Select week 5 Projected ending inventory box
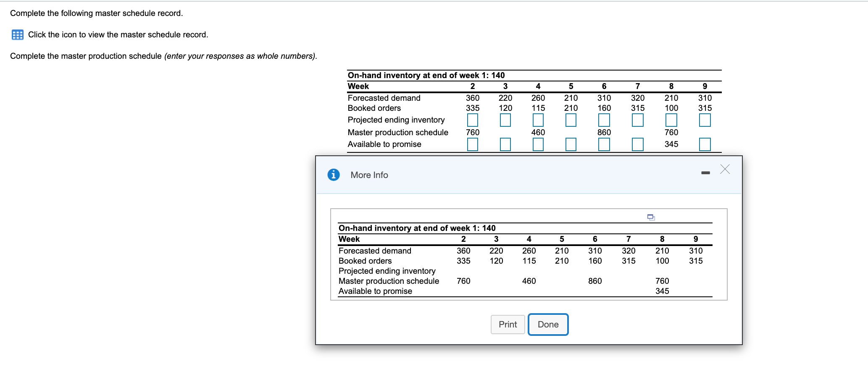Screen dimensions: 868x377 click(571, 120)
